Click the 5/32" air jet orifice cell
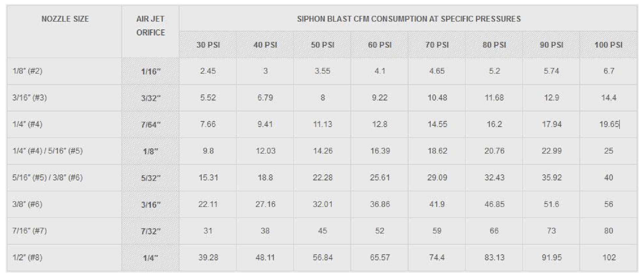 pos(151,178)
